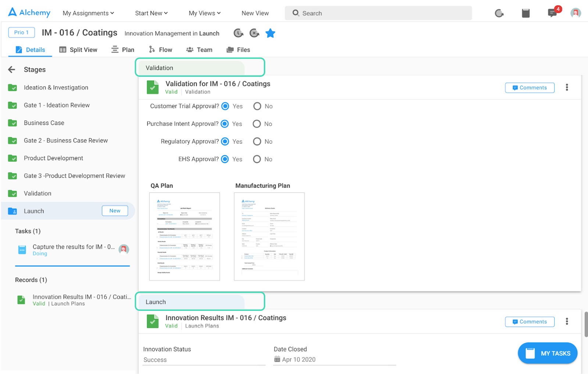Click the blue Launch stage folder icon
The height and width of the screenshot is (374, 588).
pos(12,211)
